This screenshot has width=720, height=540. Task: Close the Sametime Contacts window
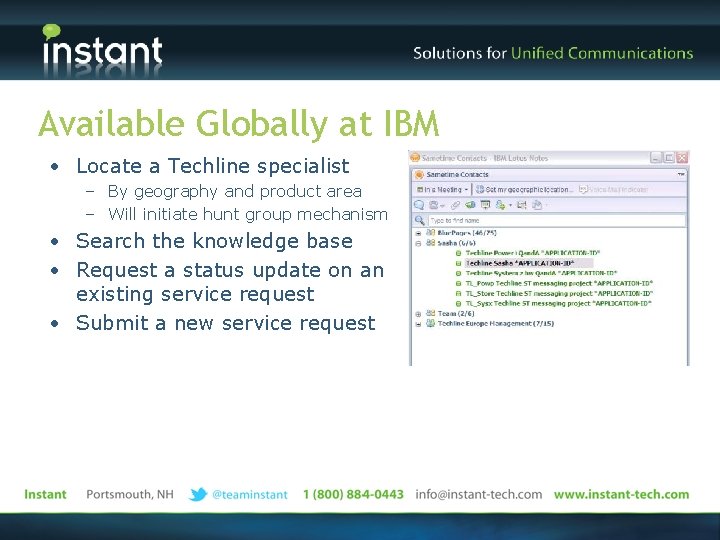pos(682,158)
